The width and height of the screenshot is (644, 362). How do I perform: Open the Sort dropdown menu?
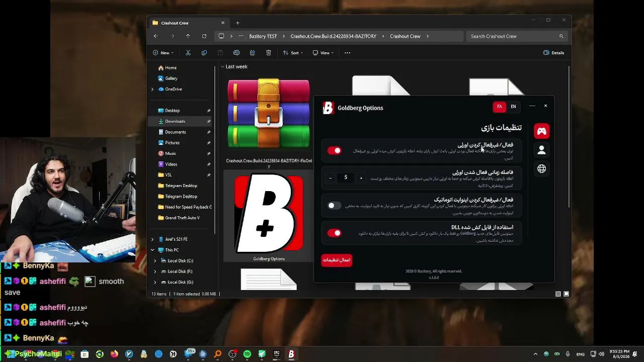[x=293, y=53]
